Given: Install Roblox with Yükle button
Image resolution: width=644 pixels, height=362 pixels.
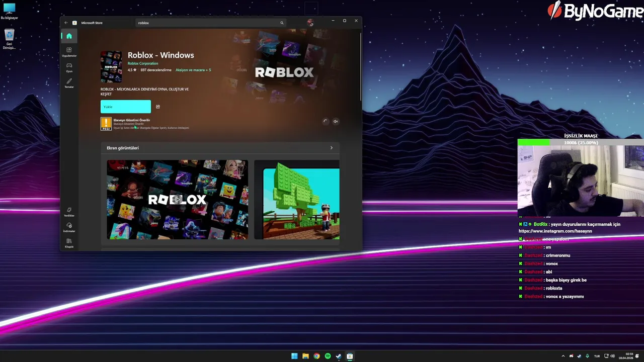Looking at the screenshot, I should pyautogui.click(x=126, y=107).
